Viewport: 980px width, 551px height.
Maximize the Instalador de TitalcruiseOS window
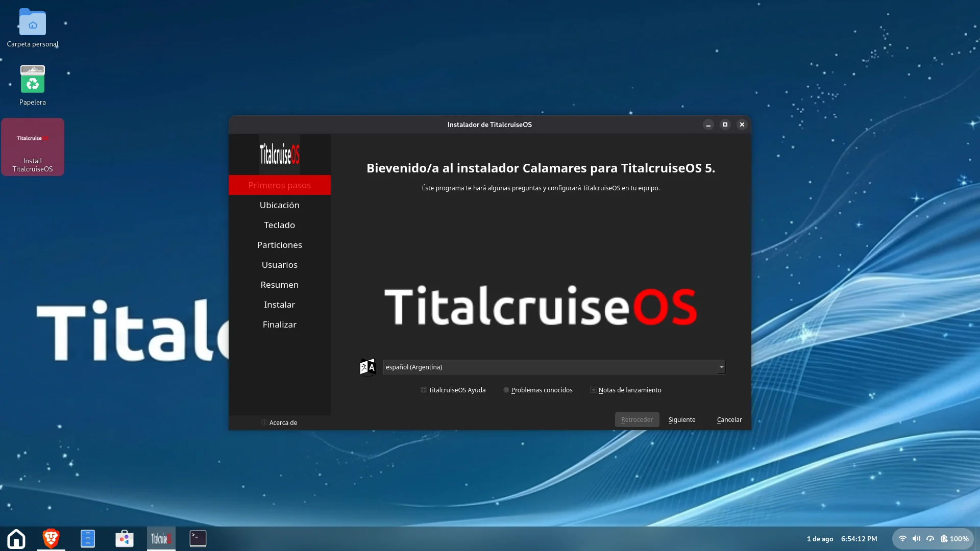(725, 124)
